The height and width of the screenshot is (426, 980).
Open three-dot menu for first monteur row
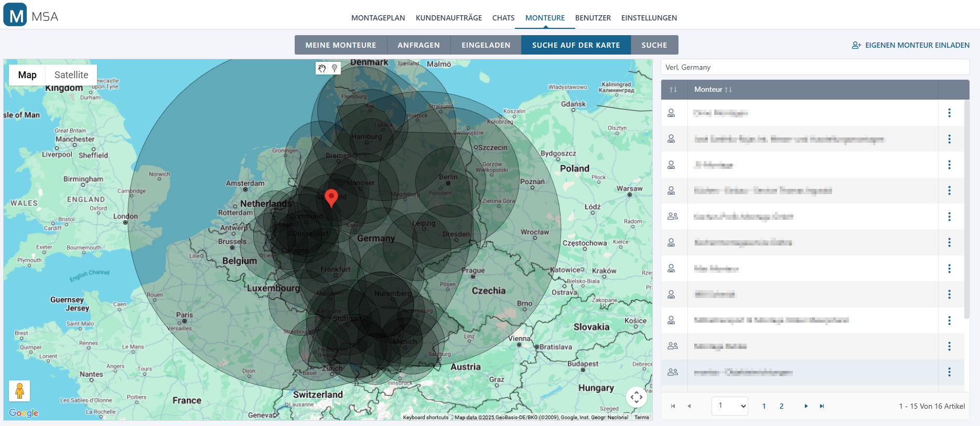click(949, 113)
